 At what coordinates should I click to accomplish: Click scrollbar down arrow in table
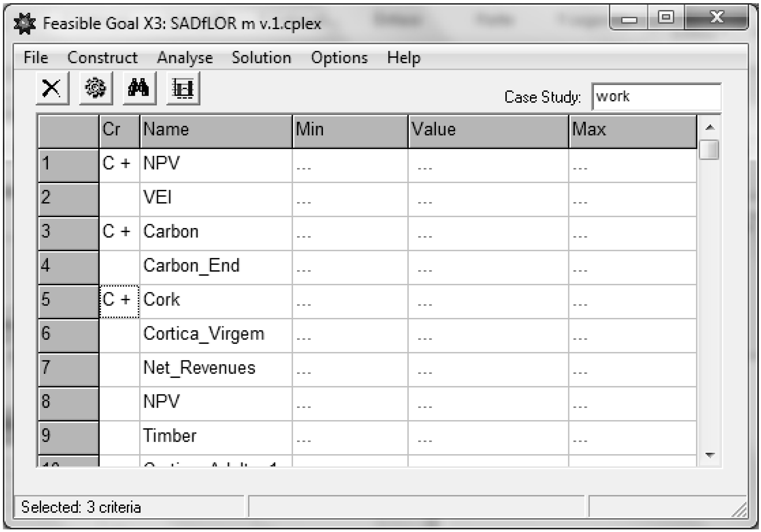pos(709,455)
